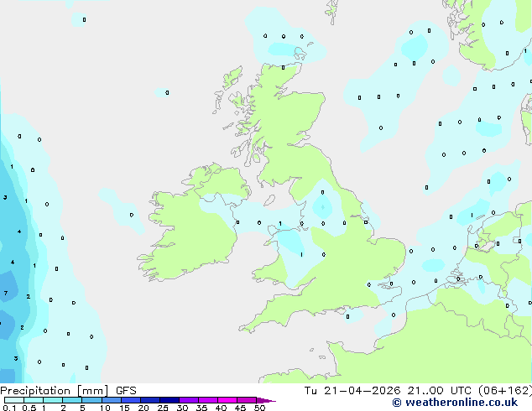Select the dark navy legend swatch between 25 and 30
This screenshot has height=411, width=532.
[170, 400]
